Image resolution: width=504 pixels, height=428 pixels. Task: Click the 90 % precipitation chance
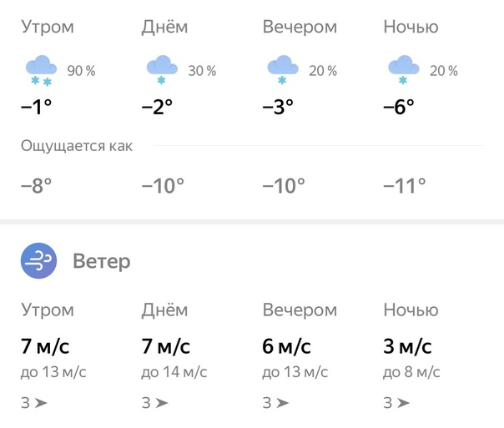tap(81, 71)
